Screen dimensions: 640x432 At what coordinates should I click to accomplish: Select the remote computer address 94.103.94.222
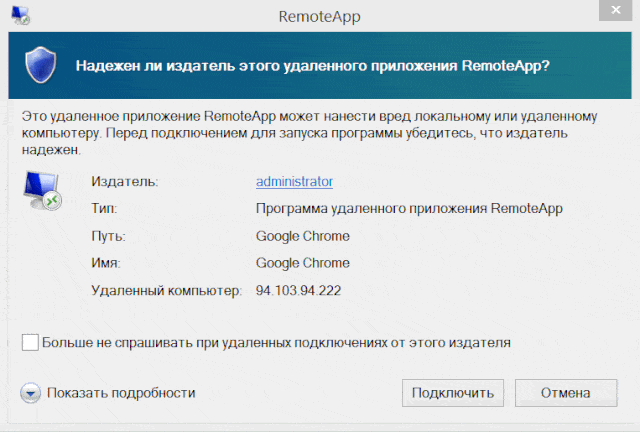tap(297, 291)
